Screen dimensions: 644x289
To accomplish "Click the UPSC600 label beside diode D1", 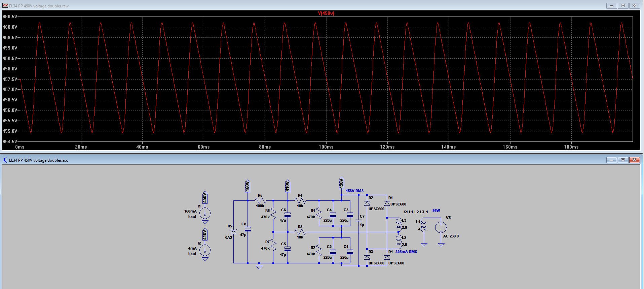I will coord(398,204).
